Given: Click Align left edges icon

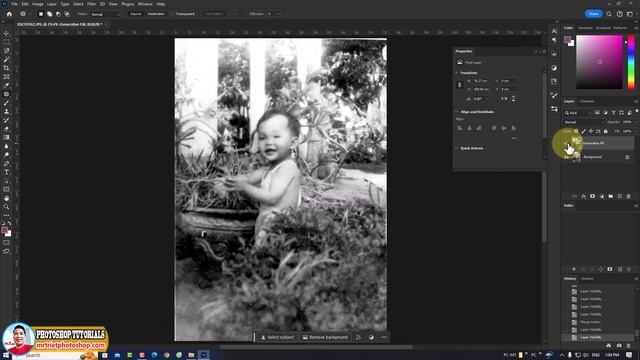Looking at the screenshot, I should (x=460, y=128).
